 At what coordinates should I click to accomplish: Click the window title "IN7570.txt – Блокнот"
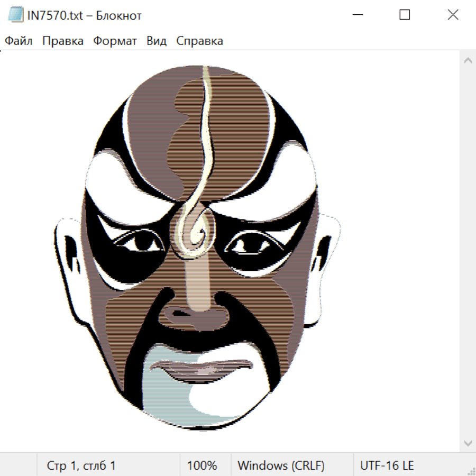click(x=85, y=15)
